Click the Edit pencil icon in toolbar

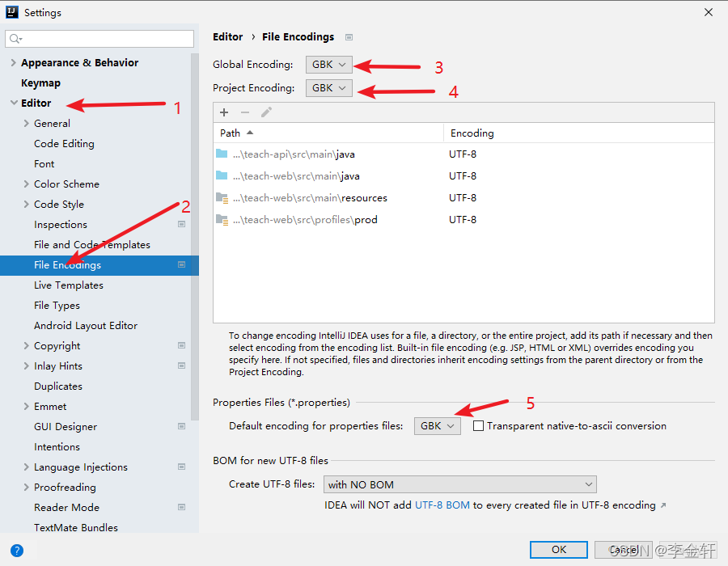[x=266, y=112]
